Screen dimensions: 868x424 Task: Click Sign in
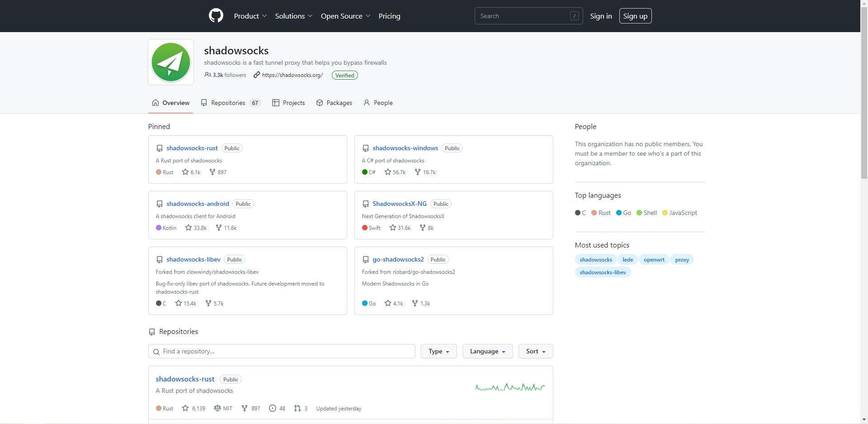pyautogui.click(x=601, y=16)
